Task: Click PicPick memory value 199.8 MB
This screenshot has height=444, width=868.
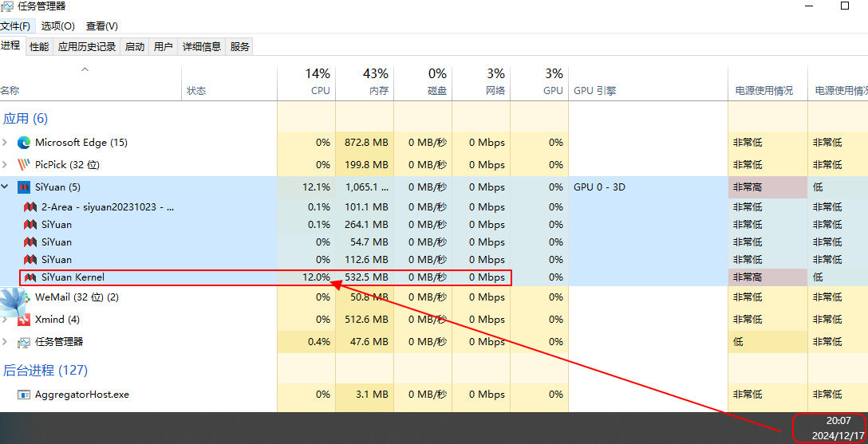Action: 366,165
